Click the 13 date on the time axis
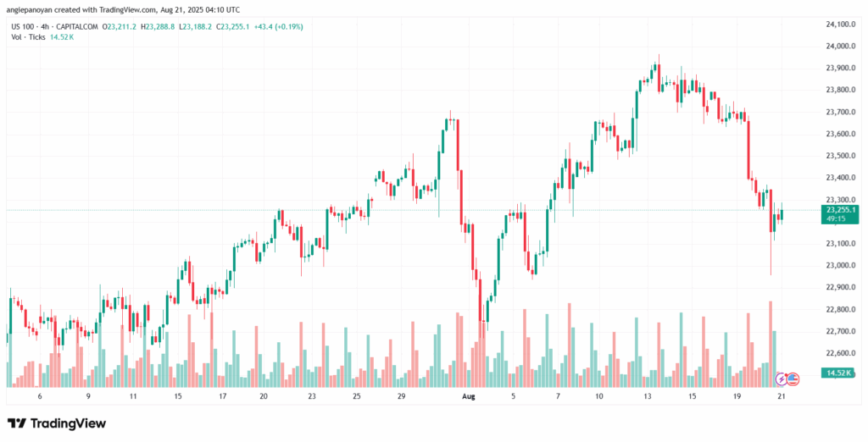The height and width of the screenshot is (442, 868). pyautogui.click(x=649, y=395)
